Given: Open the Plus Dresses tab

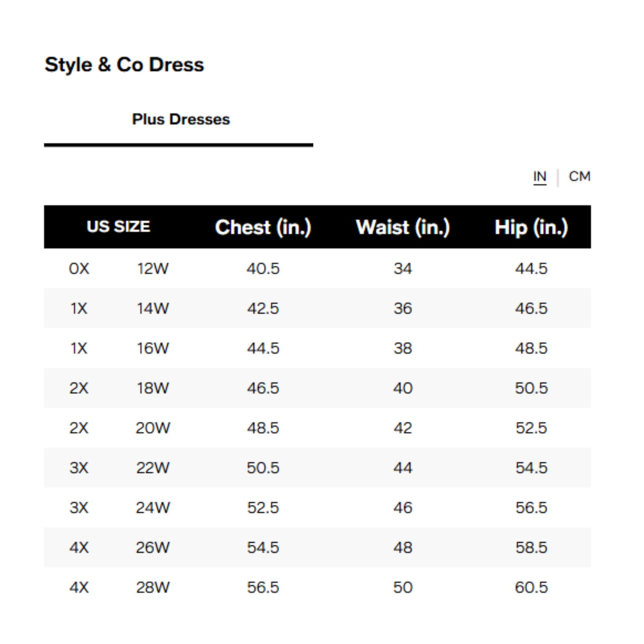Looking at the screenshot, I should tap(181, 119).
